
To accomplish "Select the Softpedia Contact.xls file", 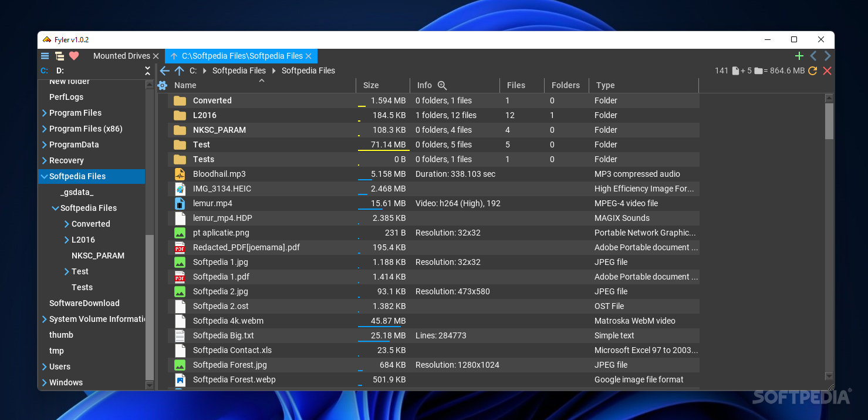I will coord(232,350).
